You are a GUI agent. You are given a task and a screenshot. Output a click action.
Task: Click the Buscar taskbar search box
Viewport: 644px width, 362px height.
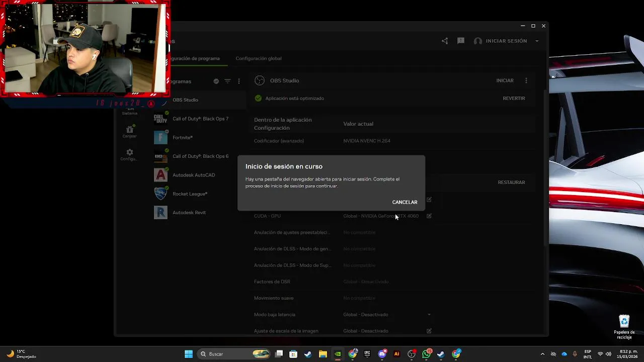(x=234, y=354)
